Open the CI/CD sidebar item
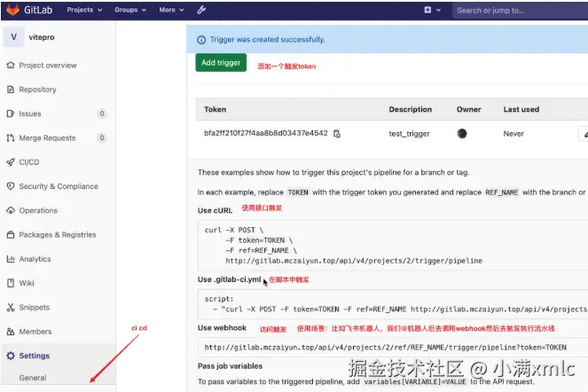This screenshot has width=588, height=392. pyautogui.click(x=29, y=162)
